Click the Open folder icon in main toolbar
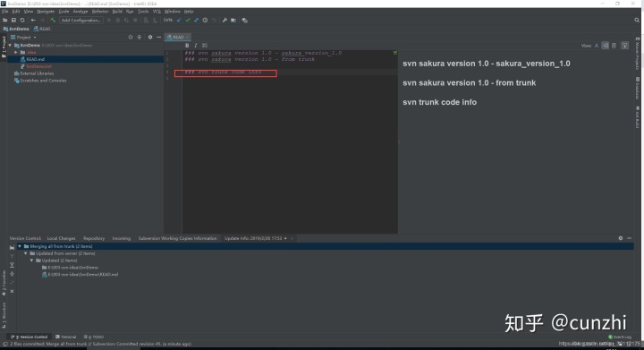This screenshot has width=644, height=350. (x=5, y=20)
